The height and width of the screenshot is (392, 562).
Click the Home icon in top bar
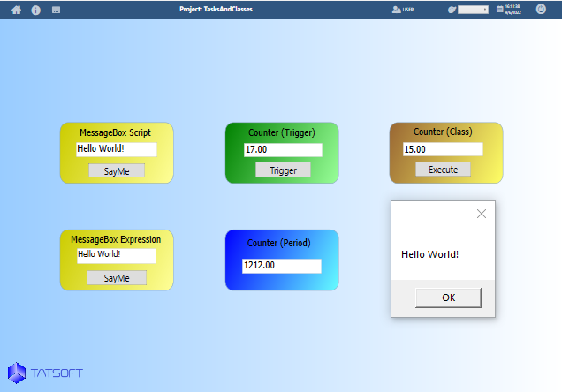click(16, 10)
